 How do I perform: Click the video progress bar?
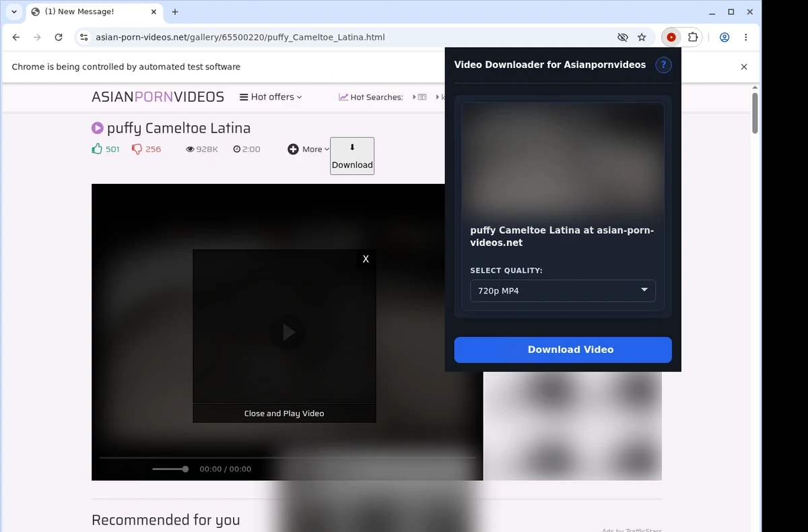click(288, 458)
